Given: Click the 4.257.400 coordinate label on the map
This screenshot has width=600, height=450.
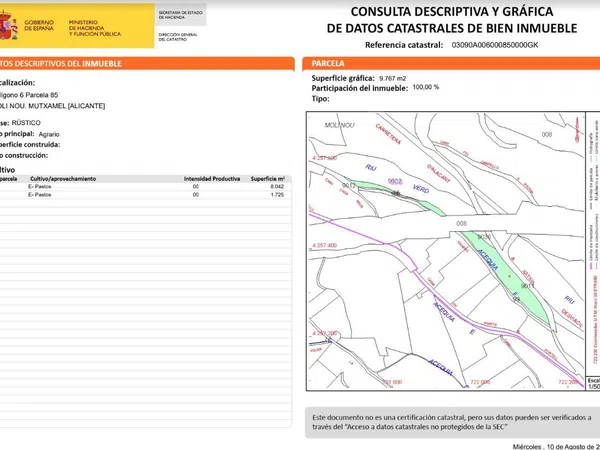Looking at the screenshot, I should coord(325,244).
